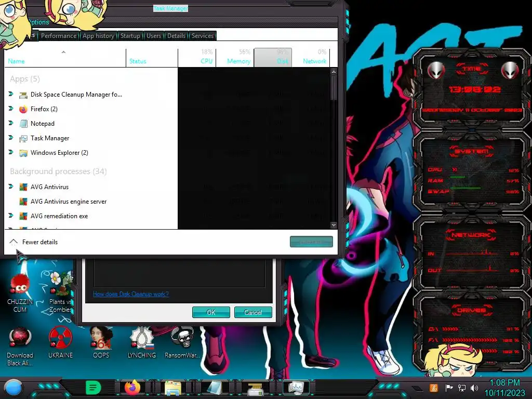Viewport: 532px width, 399px height.
Task: Open the CHUZZIN CUM desktop shortcut
Action: 20,294
